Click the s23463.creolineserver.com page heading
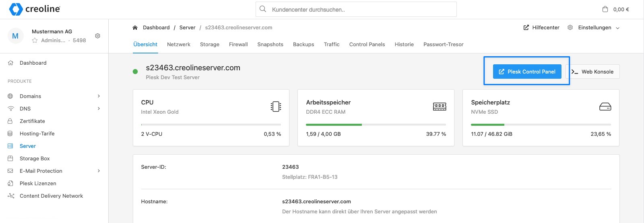The width and height of the screenshot is (644, 223). [x=193, y=68]
